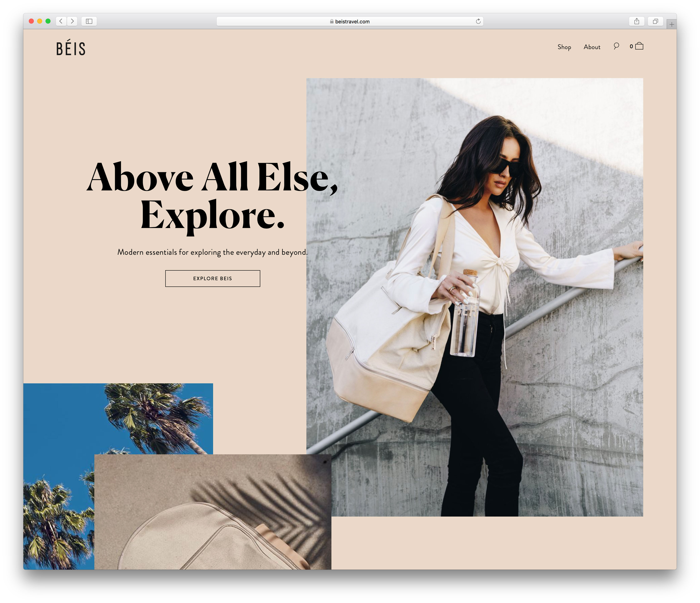This screenshot has height=603, width=700.
Task: Open the Safari share icon
Action: point(637,21)
